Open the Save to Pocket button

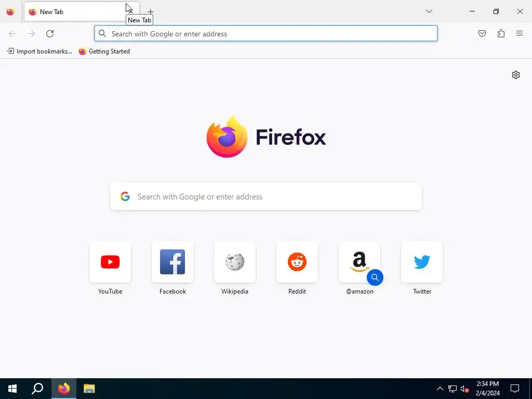tap(482, 33)
